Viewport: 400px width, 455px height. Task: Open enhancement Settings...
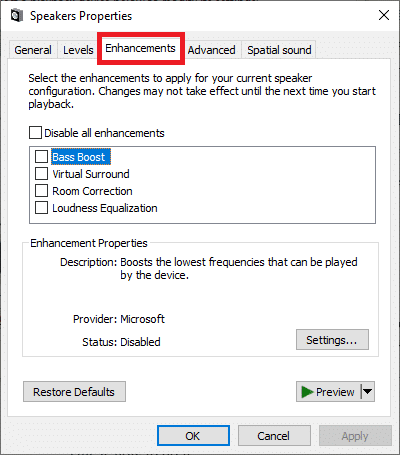332,340
